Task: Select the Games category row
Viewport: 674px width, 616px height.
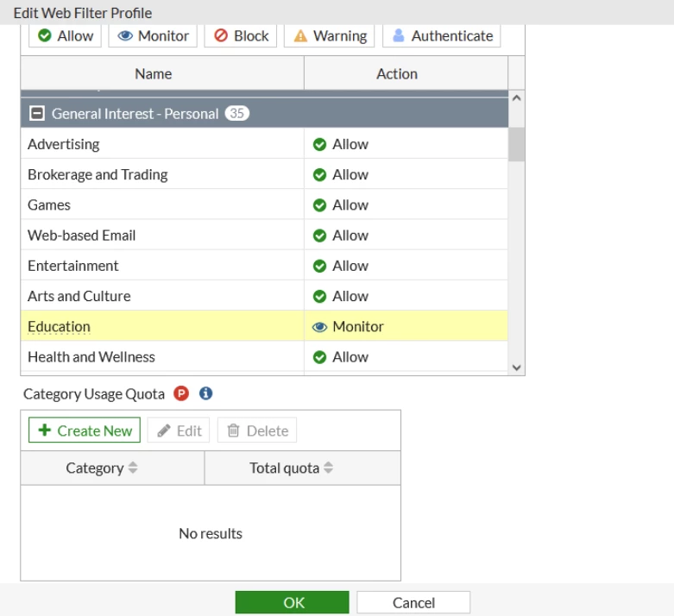Action: point(264,205)
